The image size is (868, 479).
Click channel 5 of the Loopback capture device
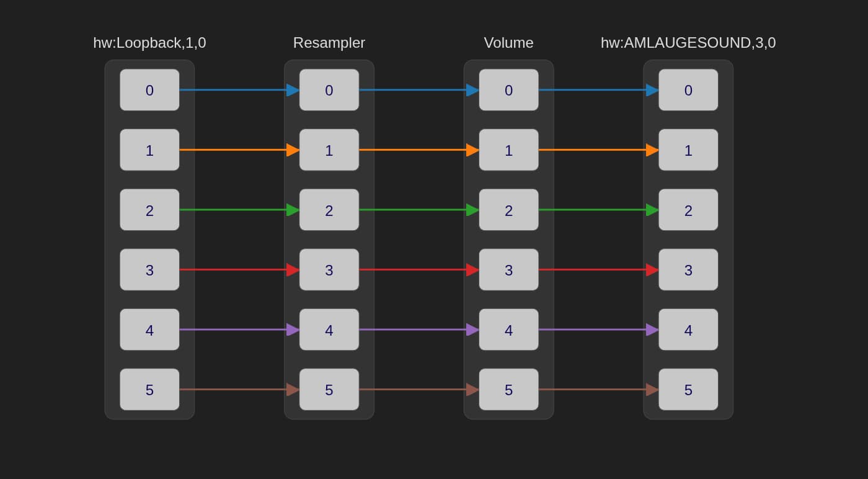point(149,390)
